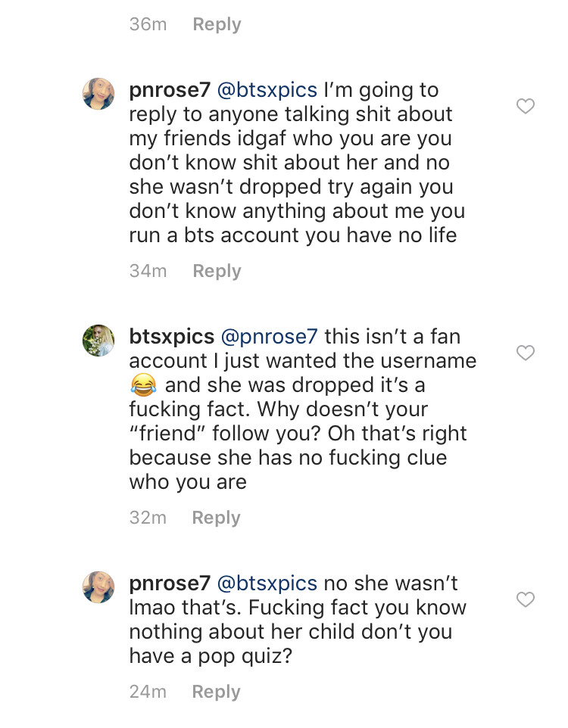Open the pnrose7 username on the 'talking shit' comment

170,90
